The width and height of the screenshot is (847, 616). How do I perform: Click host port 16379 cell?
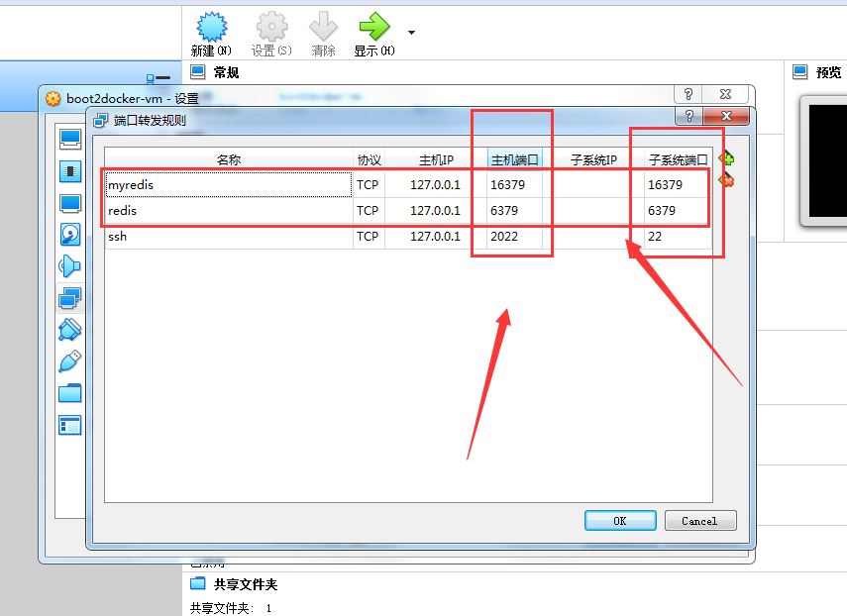[x=514, y=184]
